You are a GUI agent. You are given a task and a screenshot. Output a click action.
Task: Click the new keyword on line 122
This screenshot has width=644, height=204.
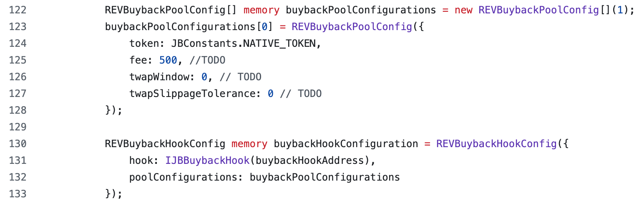tap(463, 10)
